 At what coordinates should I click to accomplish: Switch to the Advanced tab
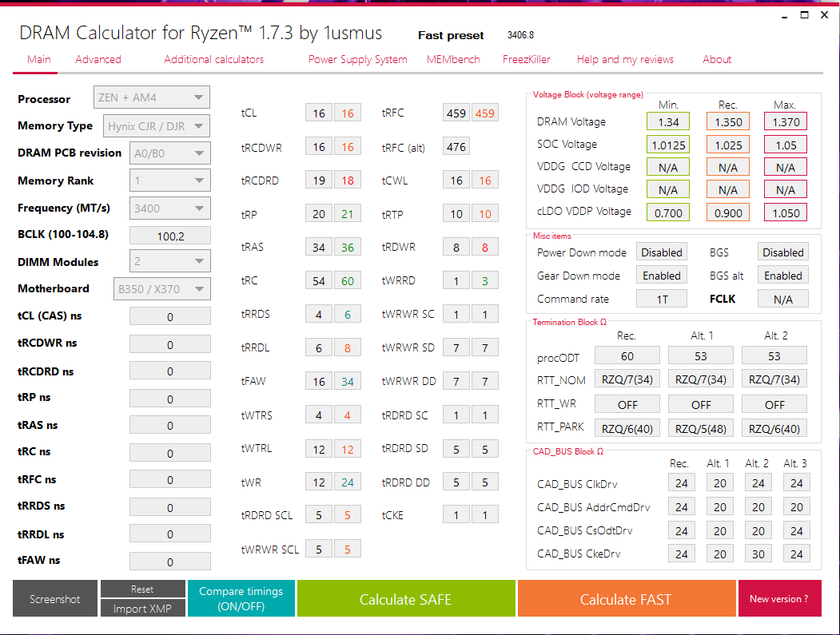click(x=98, y=59)
